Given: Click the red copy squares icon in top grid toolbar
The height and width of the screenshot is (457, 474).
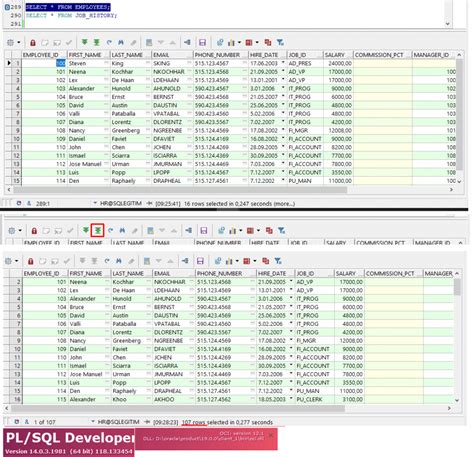Looking at the screenshot, I should point(268,42).
